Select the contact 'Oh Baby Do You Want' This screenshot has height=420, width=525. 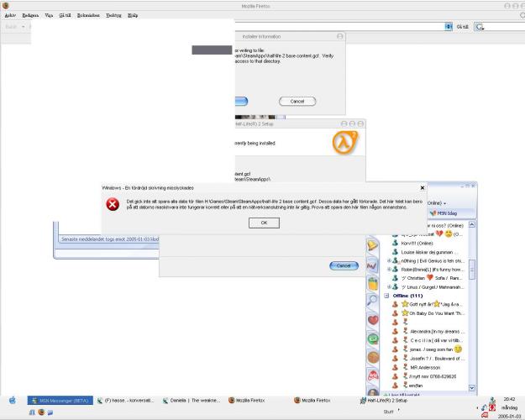coord(432,313)
